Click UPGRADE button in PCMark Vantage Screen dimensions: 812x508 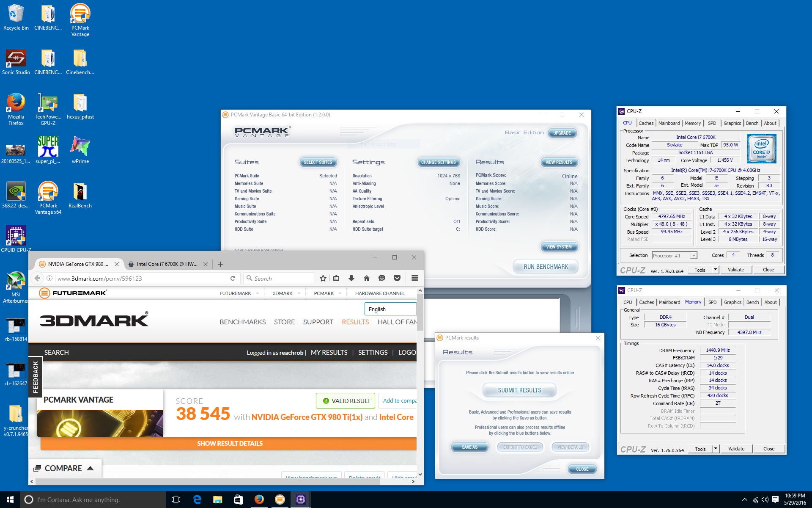[562, 133]
